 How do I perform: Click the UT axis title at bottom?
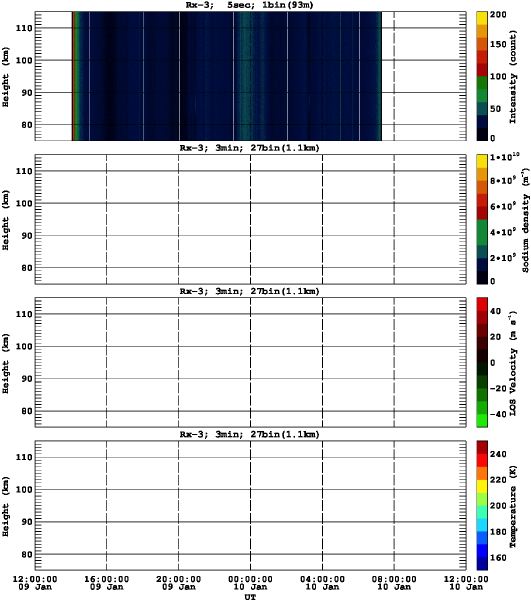point(250,597)
